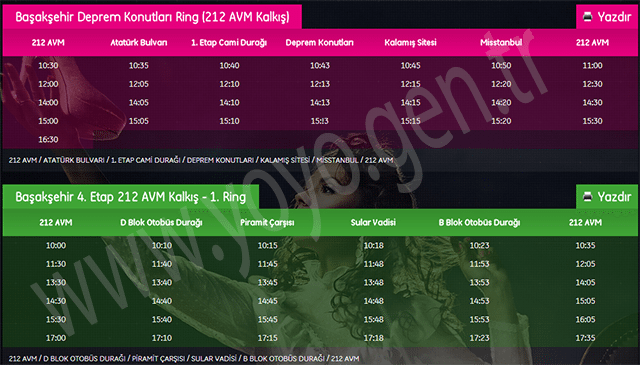Viewport: 640px width, 365px height.
Task: Print the 4. Etap 1. Ring schedule via Yazdır
Action: coord(607,197)
